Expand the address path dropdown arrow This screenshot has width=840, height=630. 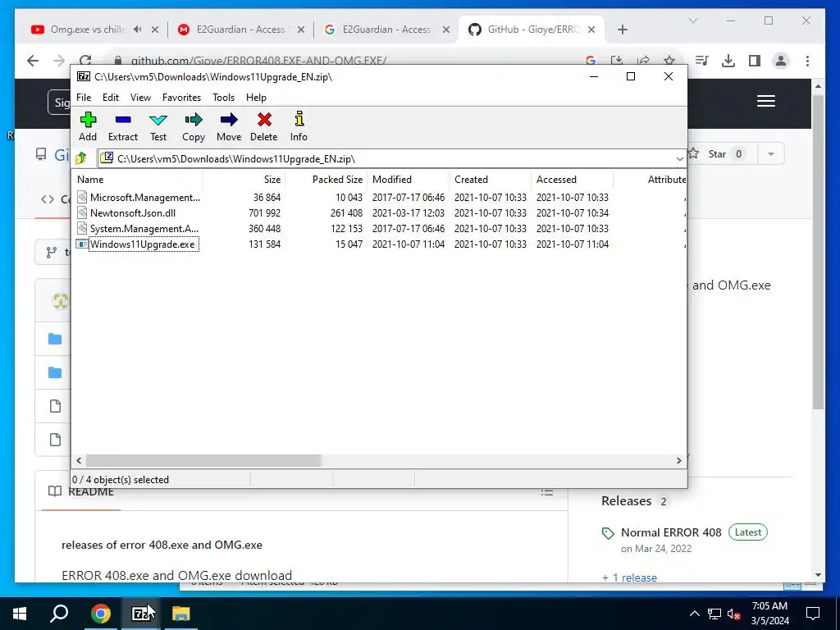point(679,159)
